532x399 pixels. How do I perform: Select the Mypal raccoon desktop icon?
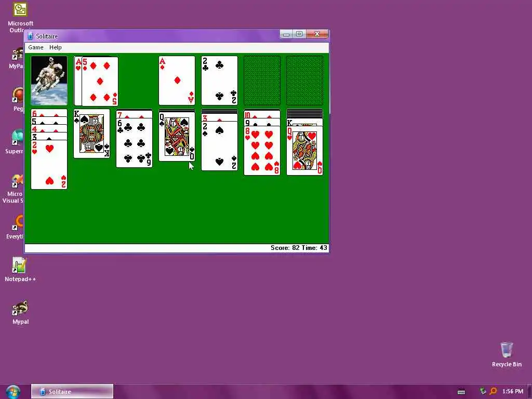(x=20, y=312)
